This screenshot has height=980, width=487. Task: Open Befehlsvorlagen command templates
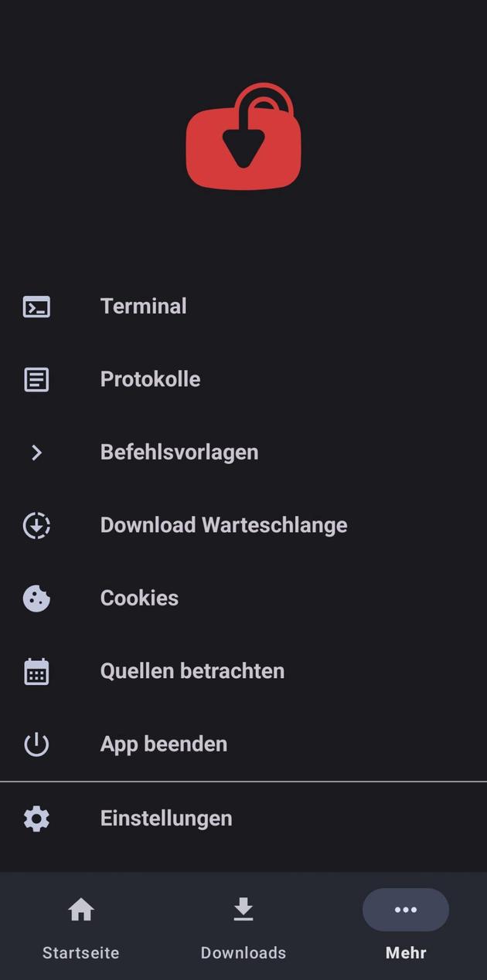[x=179, y=453]
